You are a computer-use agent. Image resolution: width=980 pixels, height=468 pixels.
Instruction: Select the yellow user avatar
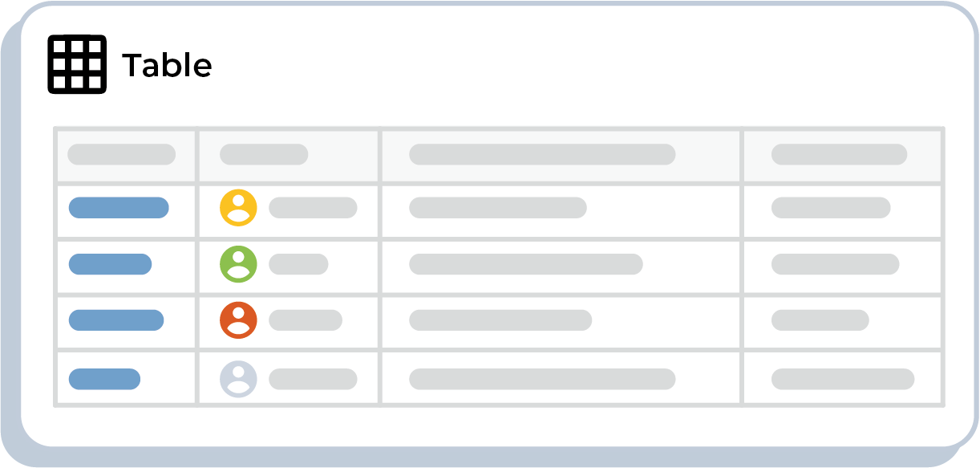point(238,208)
